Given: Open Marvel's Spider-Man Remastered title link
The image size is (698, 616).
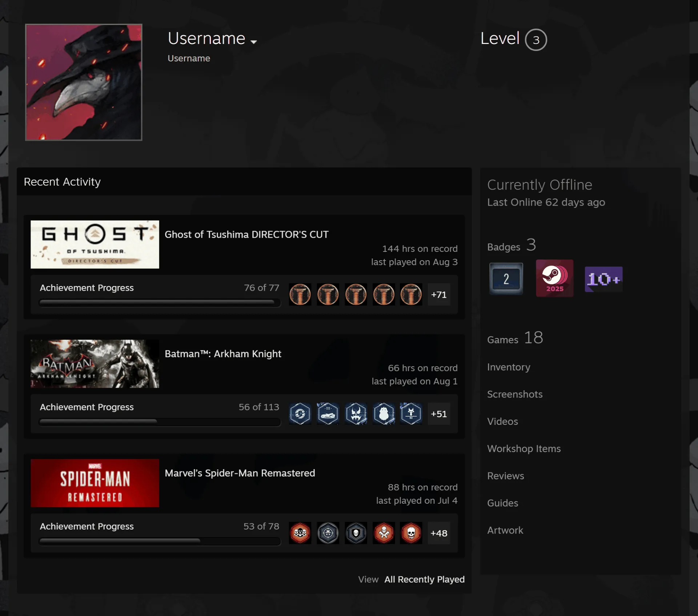Looking at the screenshot, I should [x=240, y=473].
